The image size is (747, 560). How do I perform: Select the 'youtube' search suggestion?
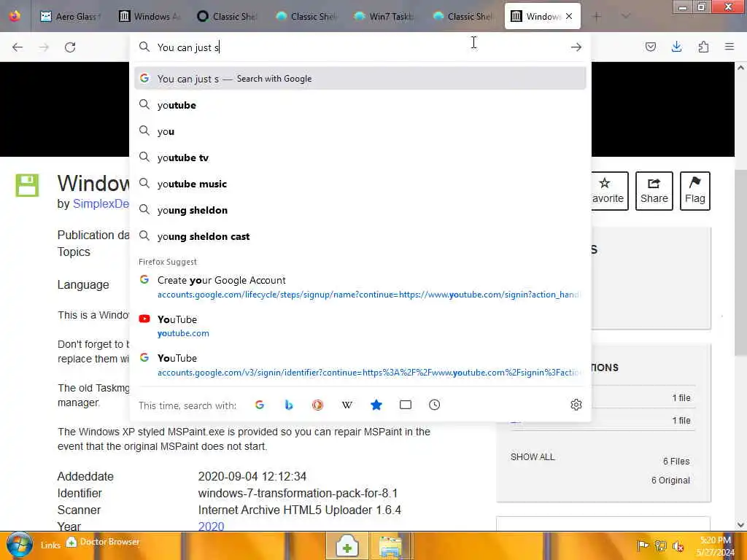360,105
